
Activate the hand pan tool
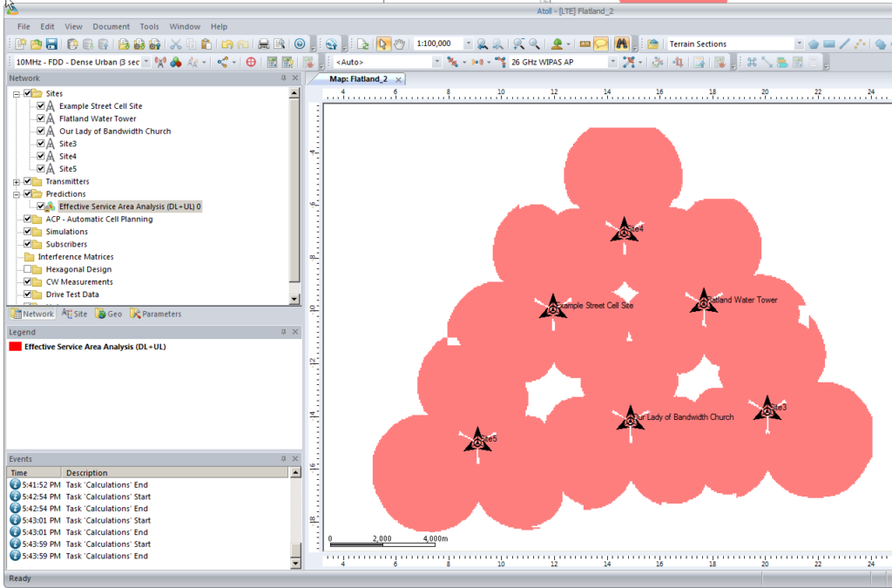pyautogui.click(x=401, y=43)
